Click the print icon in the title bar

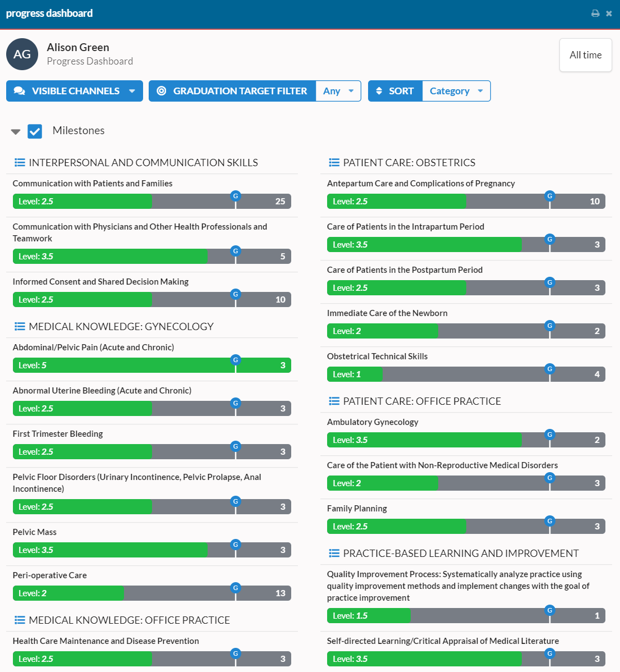595,13
